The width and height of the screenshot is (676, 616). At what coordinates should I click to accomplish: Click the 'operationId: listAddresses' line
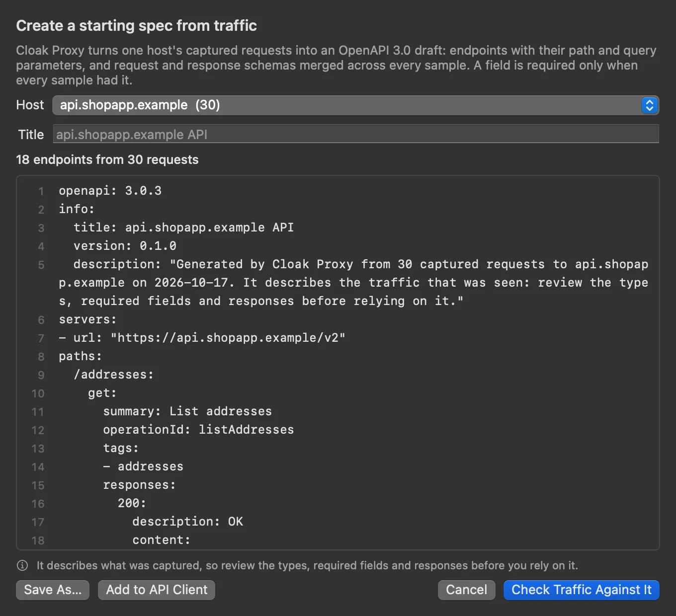198,430
